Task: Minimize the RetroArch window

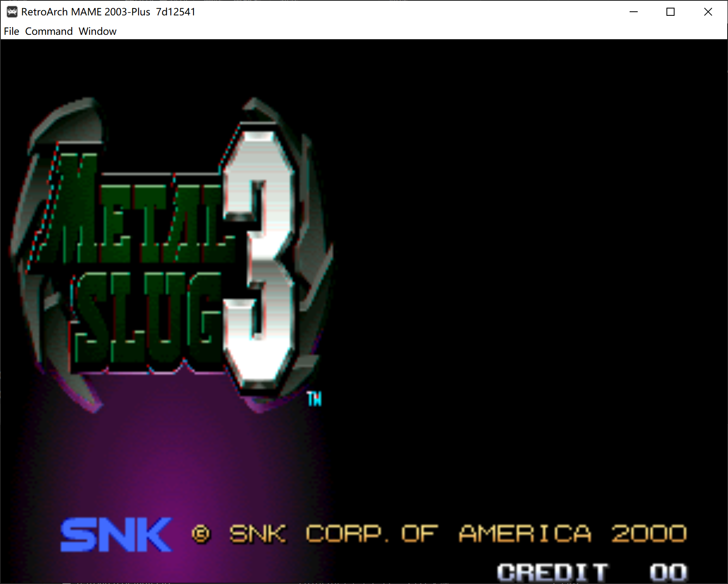Action: click(633, 12)
